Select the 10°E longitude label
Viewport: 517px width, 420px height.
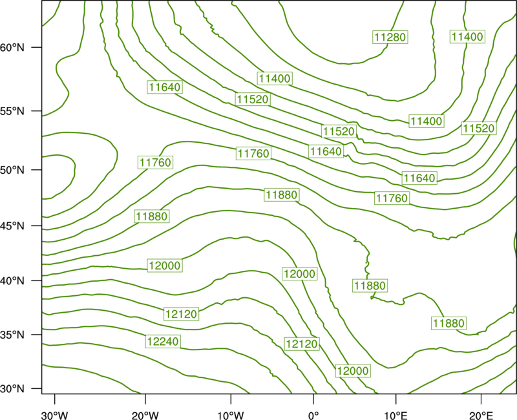tap(396, 415)
